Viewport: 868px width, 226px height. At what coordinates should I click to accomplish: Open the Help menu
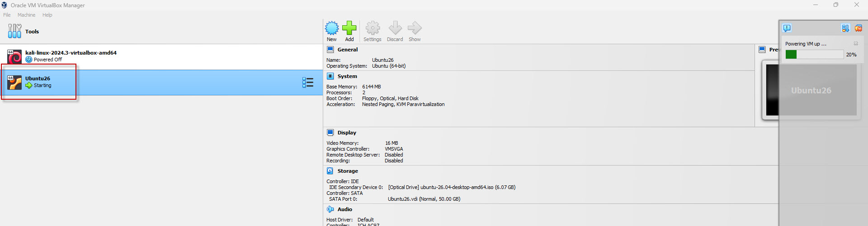[47, 15]
